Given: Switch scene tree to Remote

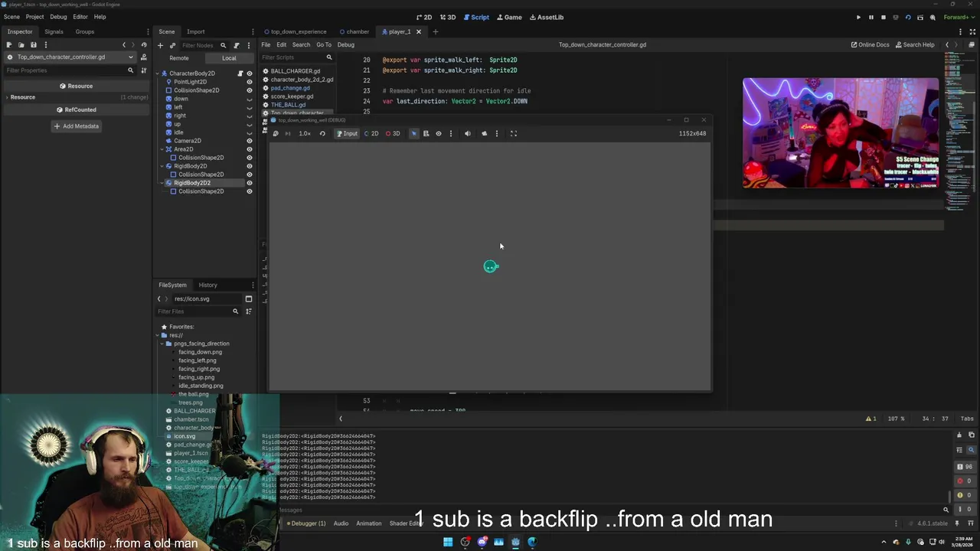Looking at the screenshot, I should pyautogui.click(x=179, y=58).
